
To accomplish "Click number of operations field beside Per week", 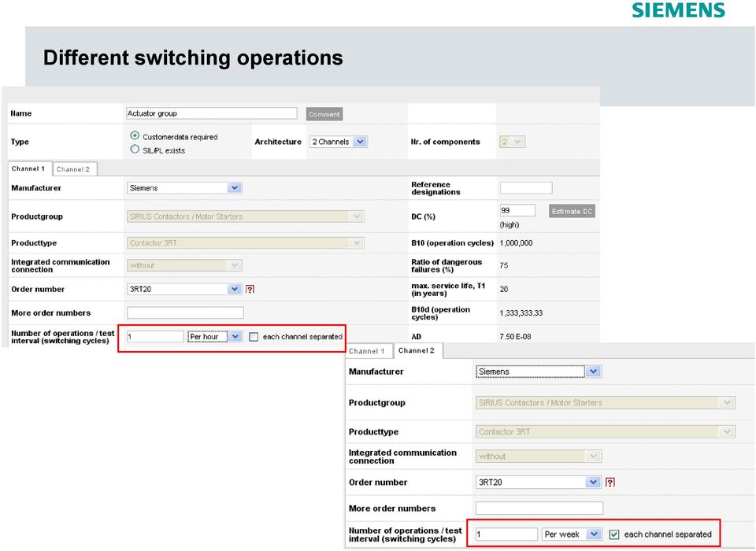I will 506,534.
